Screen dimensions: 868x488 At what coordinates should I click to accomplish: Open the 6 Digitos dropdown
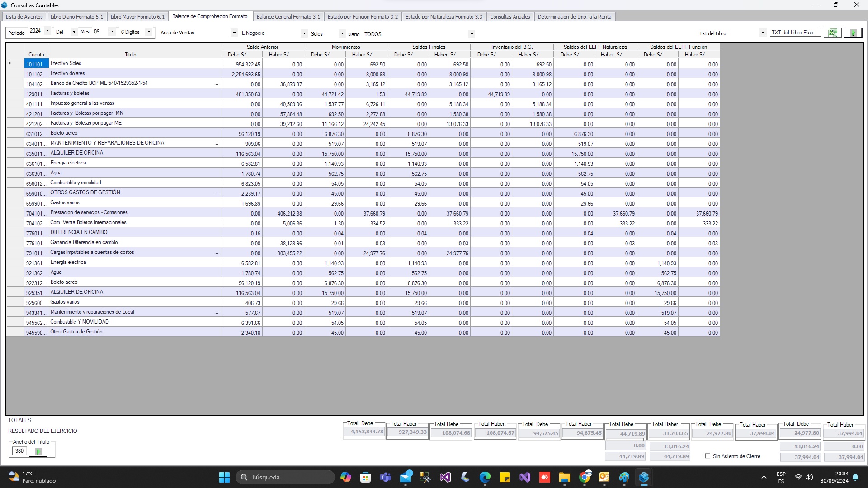(x=148, y=32)
